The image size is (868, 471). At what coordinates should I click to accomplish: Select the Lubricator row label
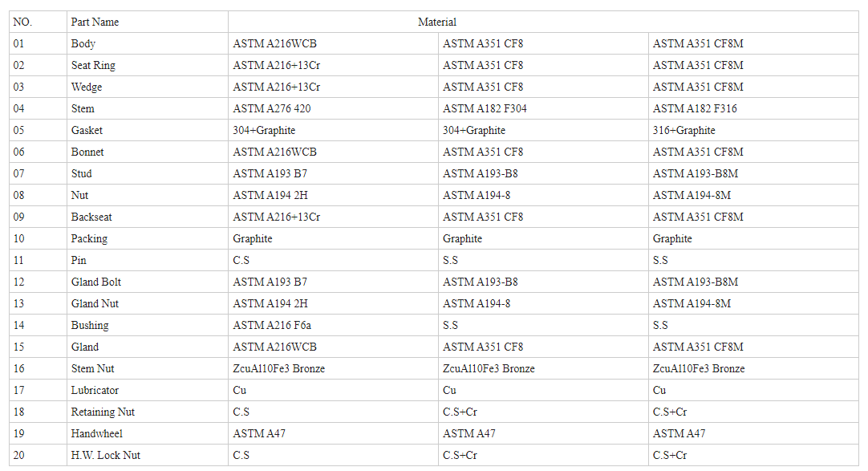pos(148,390)
